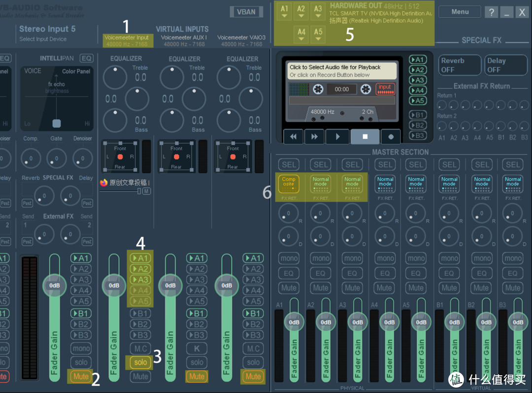This screenshot has height=393, width=532.
Task: Unmute Stereo Input 5 strip
Action: tap(81, 376)
